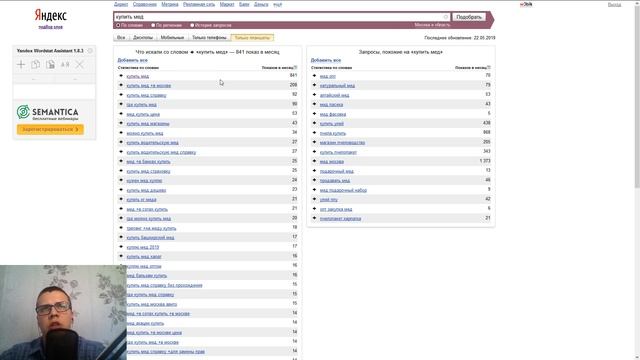
Task: Add «купить улей» via plus icon
Action: [314, 123]
